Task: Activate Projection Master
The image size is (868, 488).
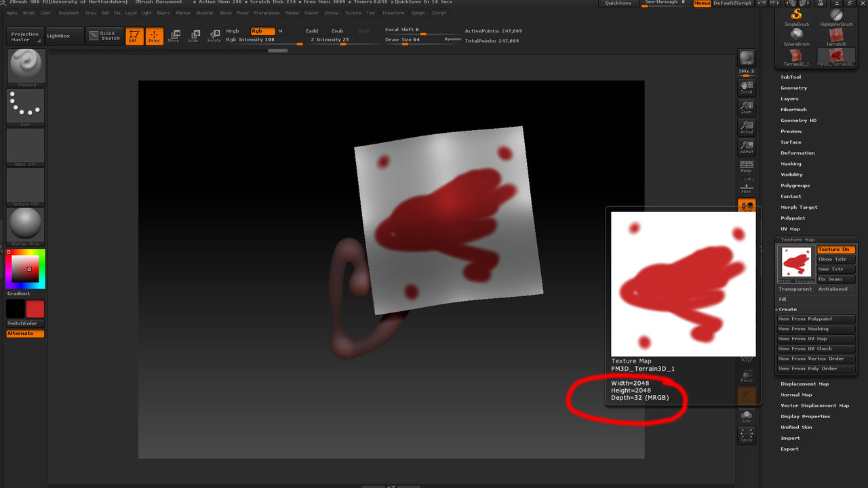Action: coord(25,36)
